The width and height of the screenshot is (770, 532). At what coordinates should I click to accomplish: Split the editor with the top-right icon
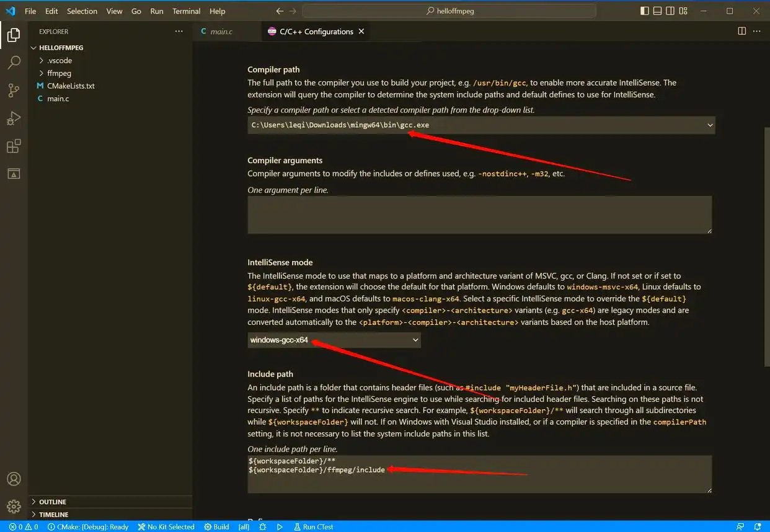(741, 30)
